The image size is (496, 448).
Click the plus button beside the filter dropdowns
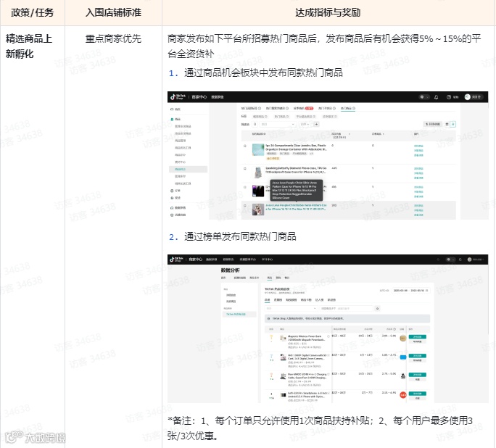click(x=316, y=124)
